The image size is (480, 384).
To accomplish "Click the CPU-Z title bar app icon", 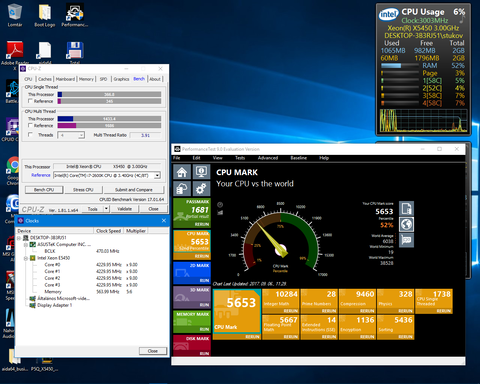I will (23, 69).
